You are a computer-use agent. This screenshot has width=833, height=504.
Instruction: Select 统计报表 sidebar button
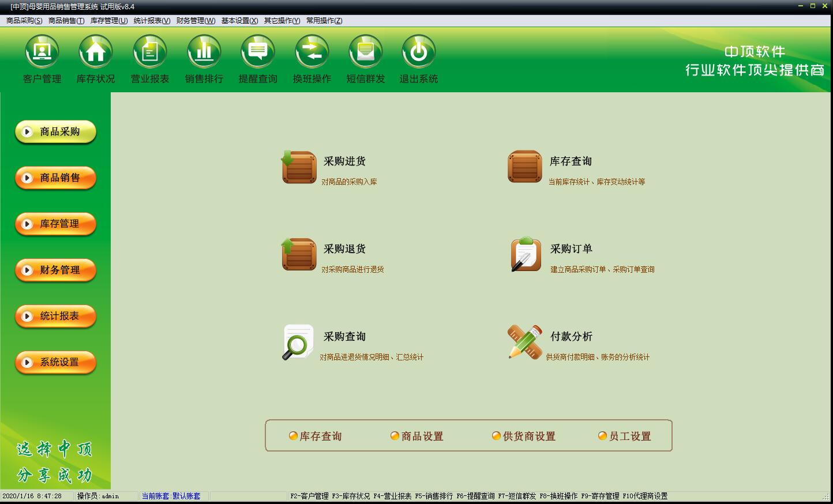(x=55, y=317)
